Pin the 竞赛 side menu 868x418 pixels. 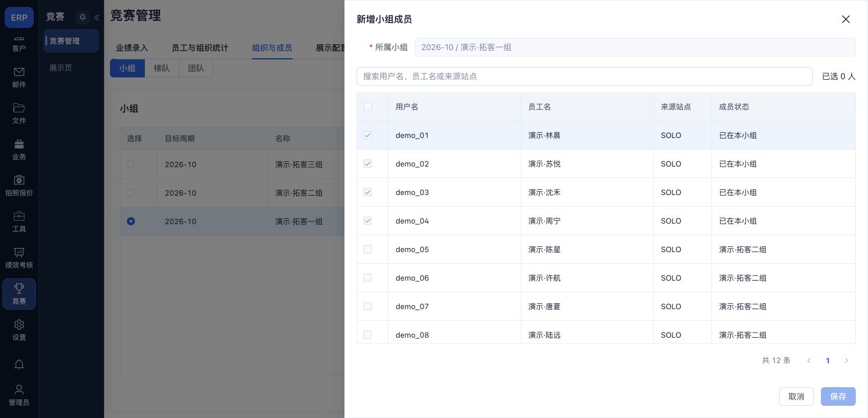click(82, 17)
